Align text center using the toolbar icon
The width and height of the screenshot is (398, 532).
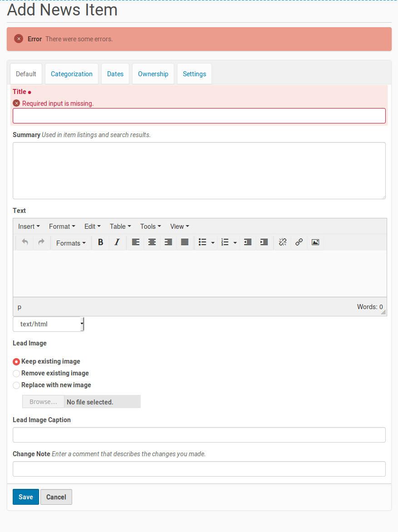point(152,242)
